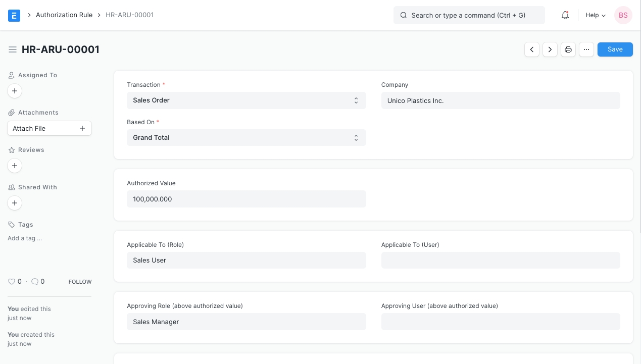Open the BS user avatar menu
641x364 pixels.
[623, 15]
